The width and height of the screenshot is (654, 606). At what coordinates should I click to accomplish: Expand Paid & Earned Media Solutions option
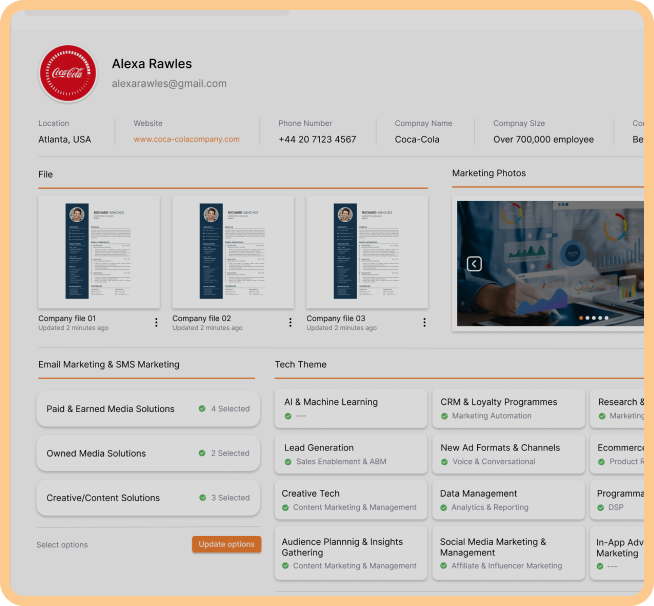pyautogui.click(x=148, y=409)
